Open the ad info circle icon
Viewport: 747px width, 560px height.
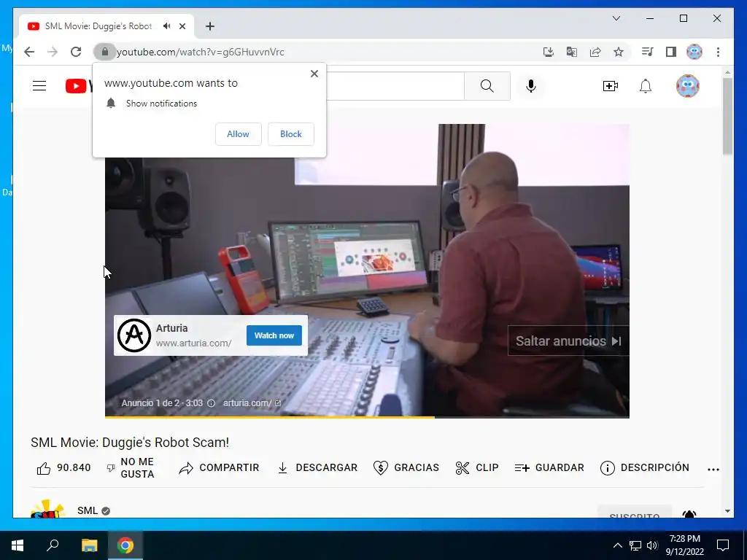click(211, 402)
